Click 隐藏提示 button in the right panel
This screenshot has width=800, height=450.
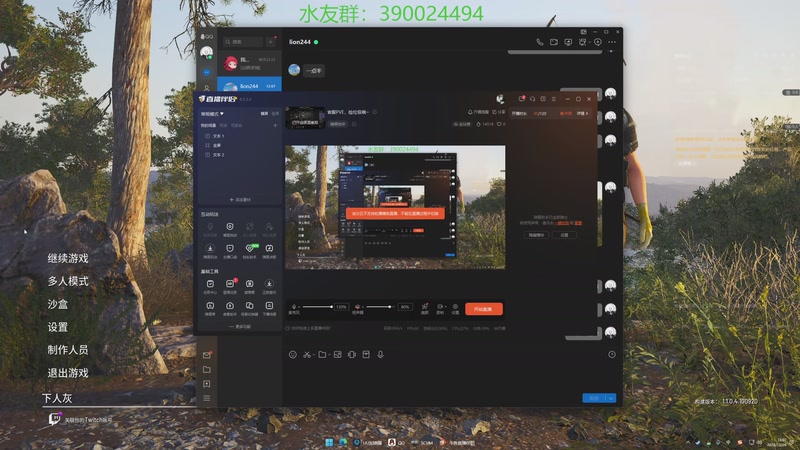click(x=536, y=235)
